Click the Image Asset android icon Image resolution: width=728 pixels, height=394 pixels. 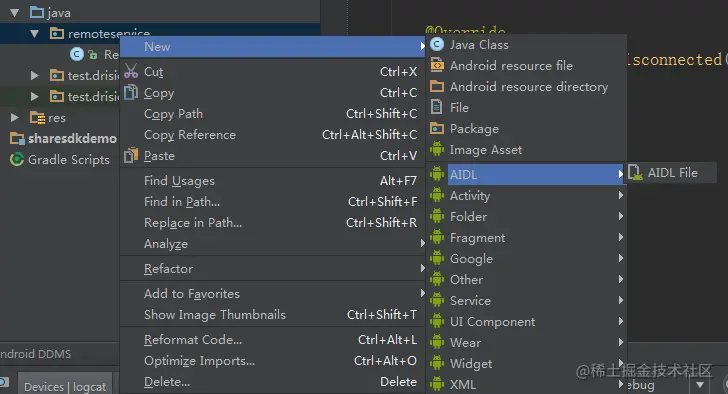(437, 149)
